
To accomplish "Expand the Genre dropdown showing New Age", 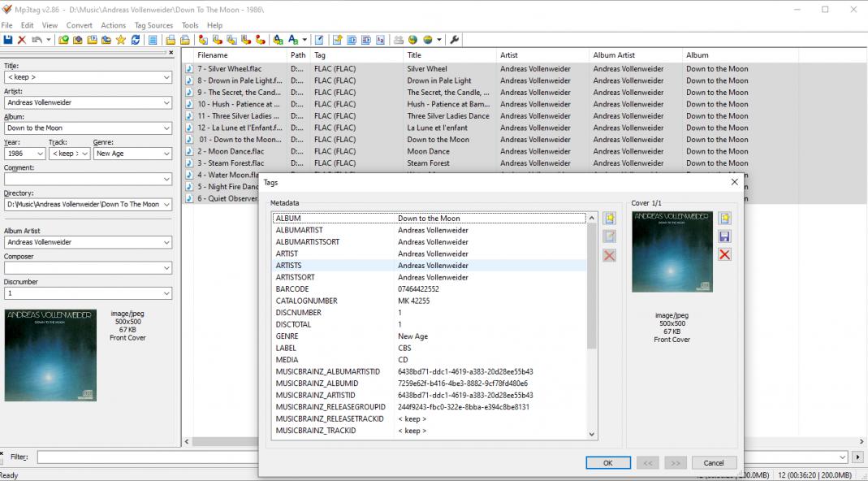I will point(166,154).
